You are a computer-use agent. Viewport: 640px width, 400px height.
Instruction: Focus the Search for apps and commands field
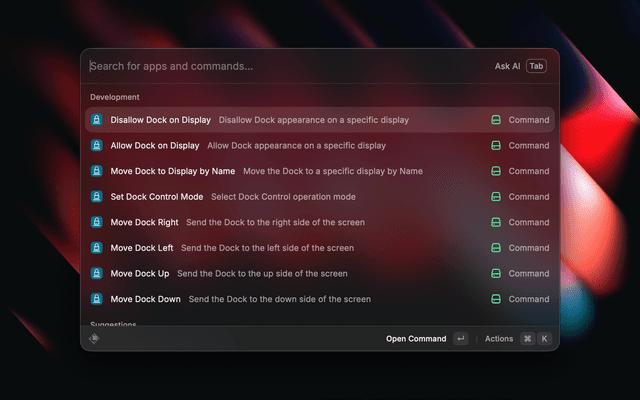pos(280,66)
